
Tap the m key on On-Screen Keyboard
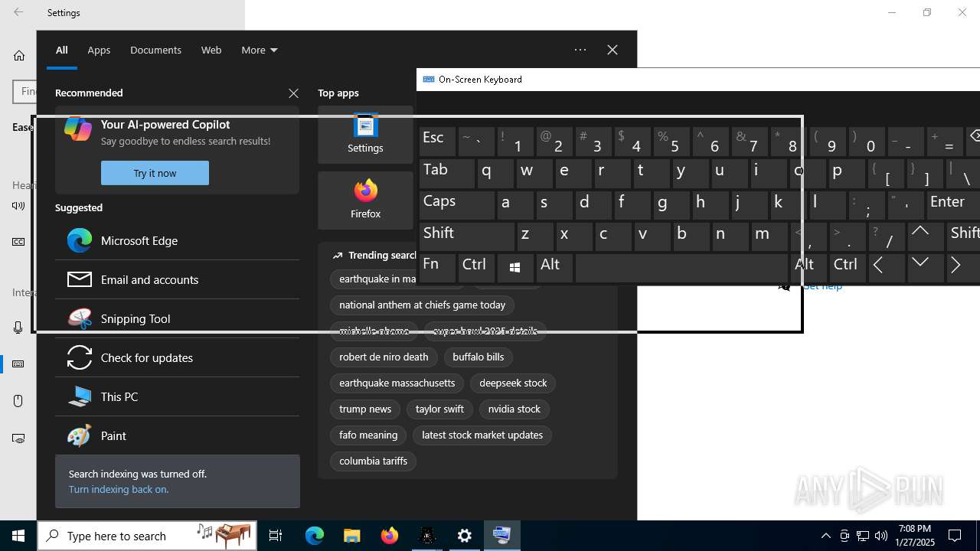769,236
